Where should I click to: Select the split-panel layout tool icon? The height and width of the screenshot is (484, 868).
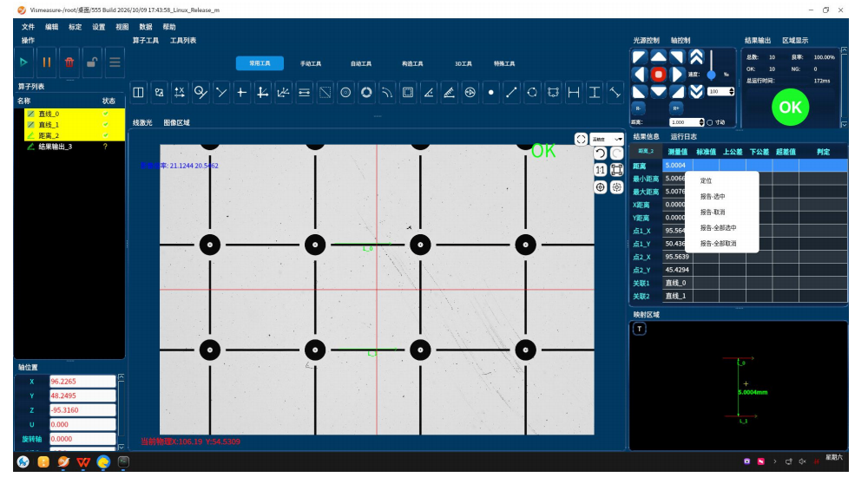138,92
